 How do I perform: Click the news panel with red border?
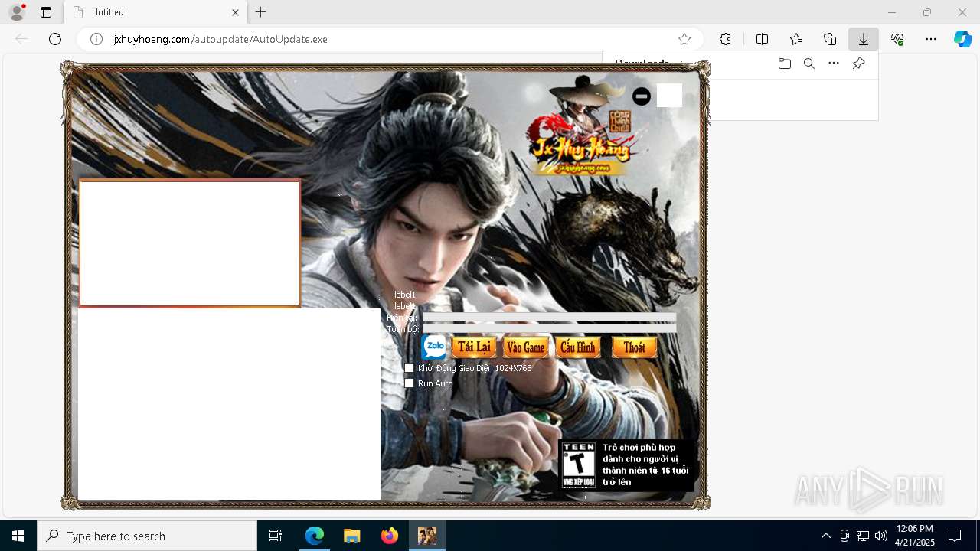190,243
